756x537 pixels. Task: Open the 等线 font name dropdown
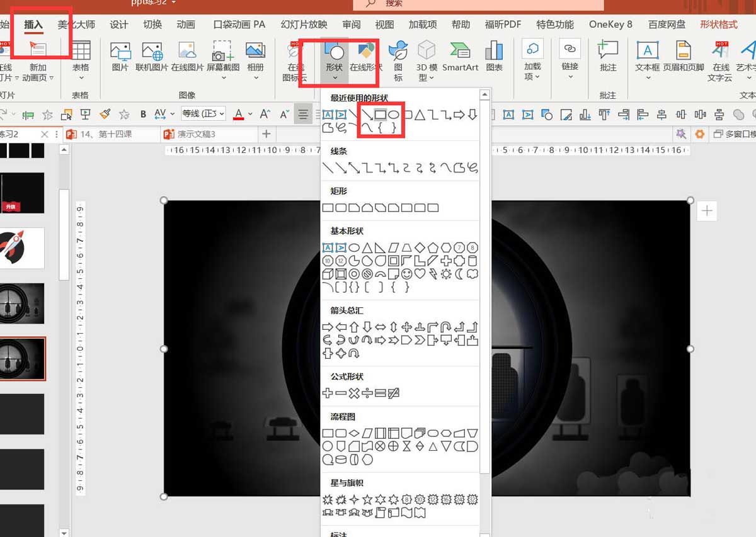click(203, 114)
